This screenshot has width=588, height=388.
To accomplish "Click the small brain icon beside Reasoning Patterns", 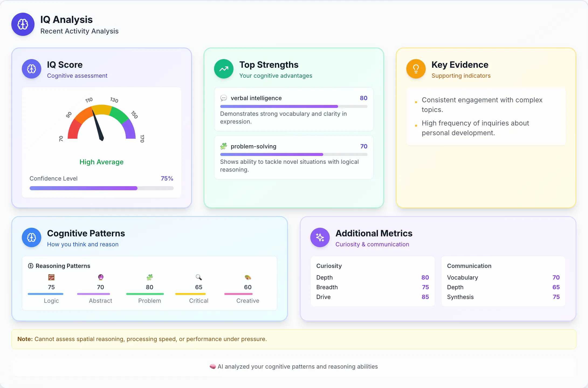I will pyautogui.click(x=31, y=266).
